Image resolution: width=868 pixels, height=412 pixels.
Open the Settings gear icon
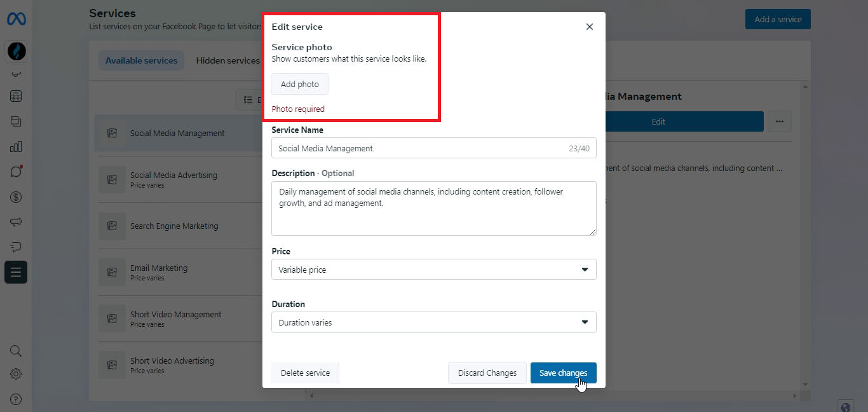16,374
